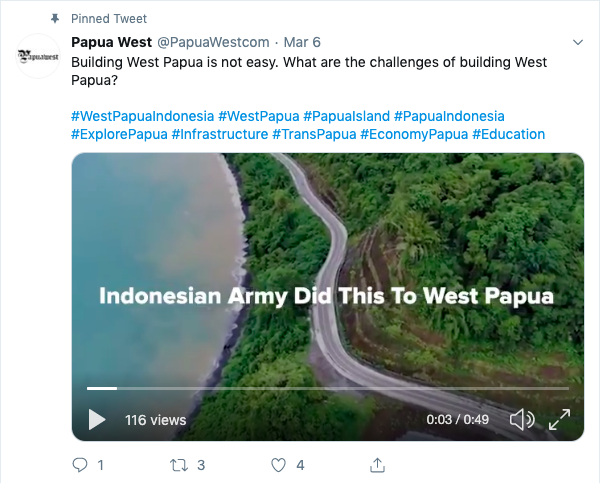Screen dimensions: 600x483
Task: Click the #ExplorePapua hashtag
Action: tap(119, 134)
